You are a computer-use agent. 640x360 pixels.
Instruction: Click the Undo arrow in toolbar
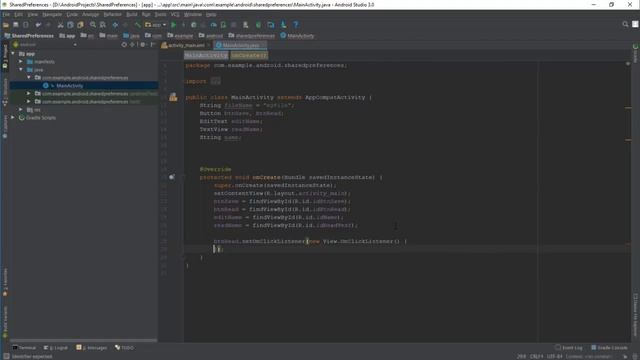pyautogui.click(x=38, y=25)
